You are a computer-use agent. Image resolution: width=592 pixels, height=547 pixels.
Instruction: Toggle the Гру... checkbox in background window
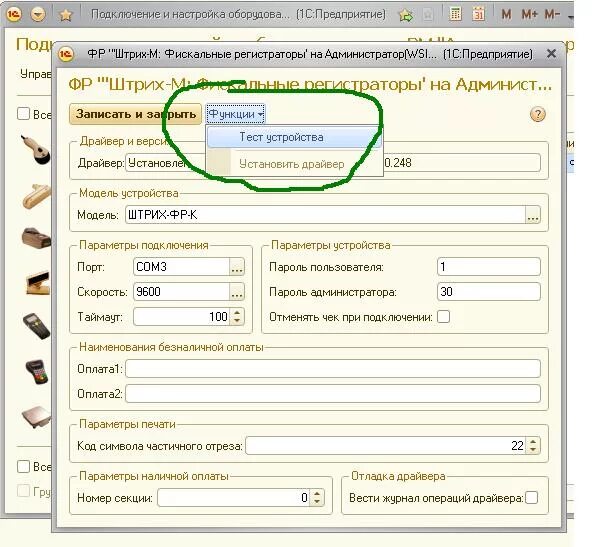(x=23, y=491)
